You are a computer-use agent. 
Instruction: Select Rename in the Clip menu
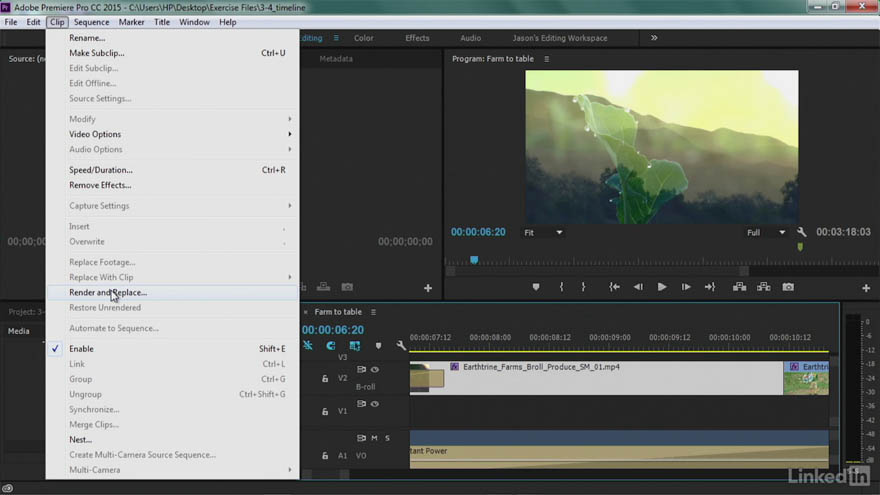[x=172, y=38]
